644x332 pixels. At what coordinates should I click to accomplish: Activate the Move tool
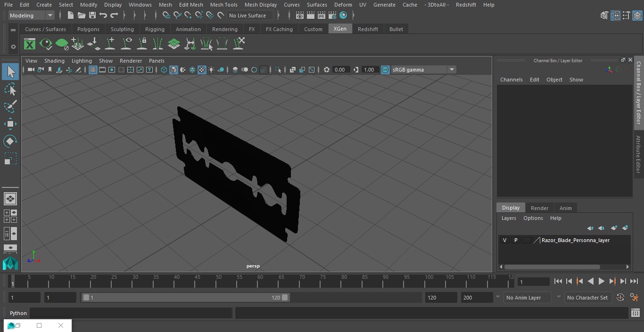click(x=10, y=124)
